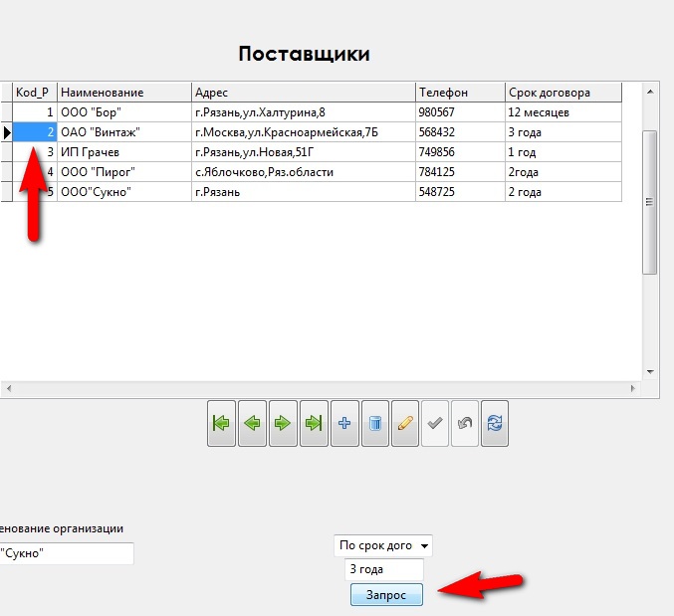Image resolution: width=674 pixels, height=616 pixels.
Task: Click the vertical scrollbar thumb
Action: pos(649,202)
